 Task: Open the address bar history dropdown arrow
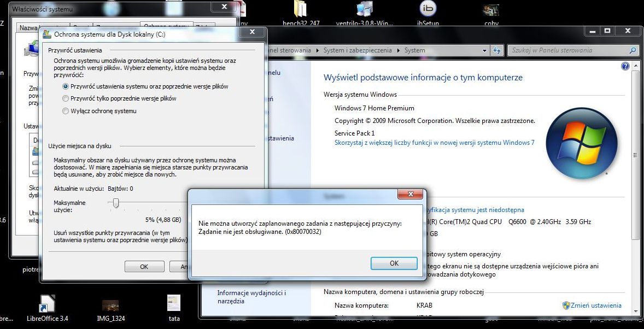point(485,50)
